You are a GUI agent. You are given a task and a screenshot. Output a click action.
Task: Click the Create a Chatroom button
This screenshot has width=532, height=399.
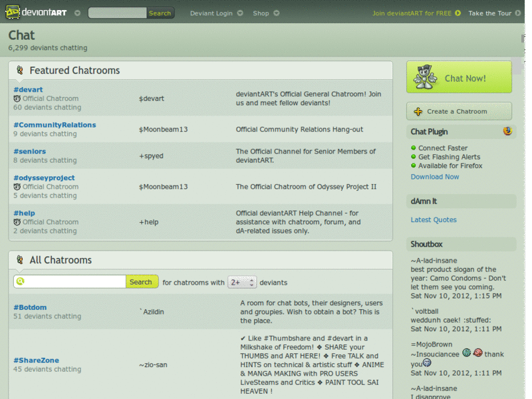coord(459,111)
